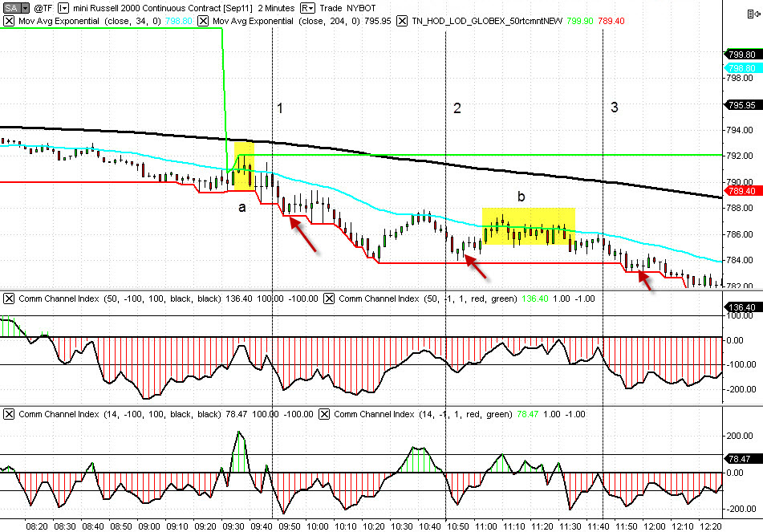Click the NYBOT exchange label
The image size is (763, 532).
point(361,8)
